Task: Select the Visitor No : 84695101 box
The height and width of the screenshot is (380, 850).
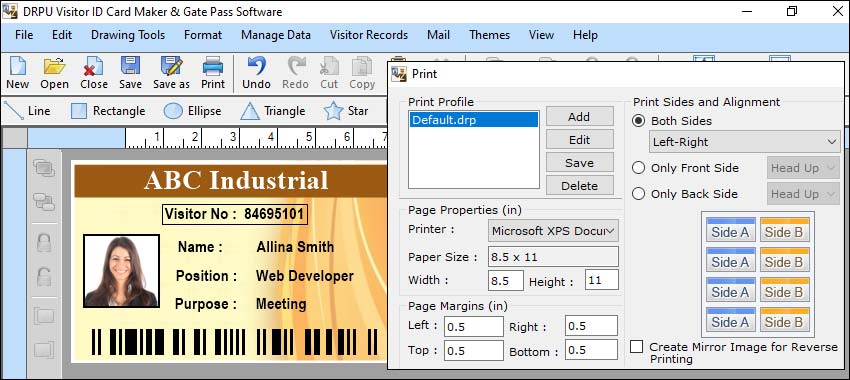Action: tap(235, 214)
